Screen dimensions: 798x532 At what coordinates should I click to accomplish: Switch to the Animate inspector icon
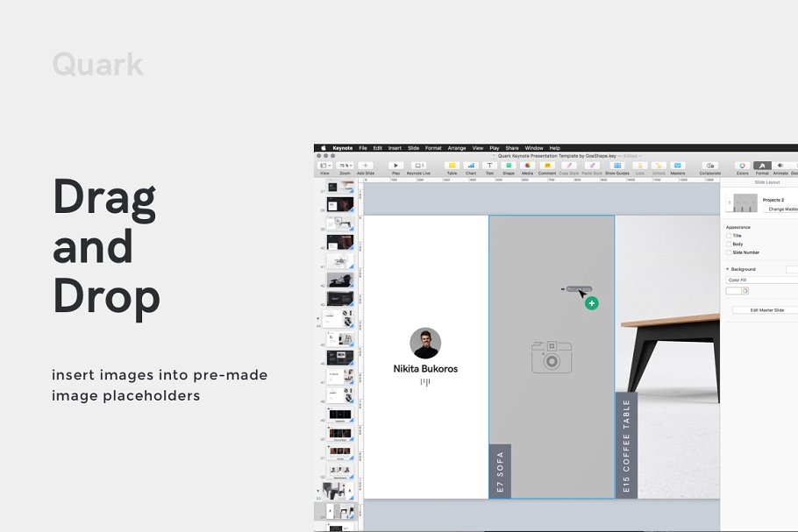click(x=779, y=165)
